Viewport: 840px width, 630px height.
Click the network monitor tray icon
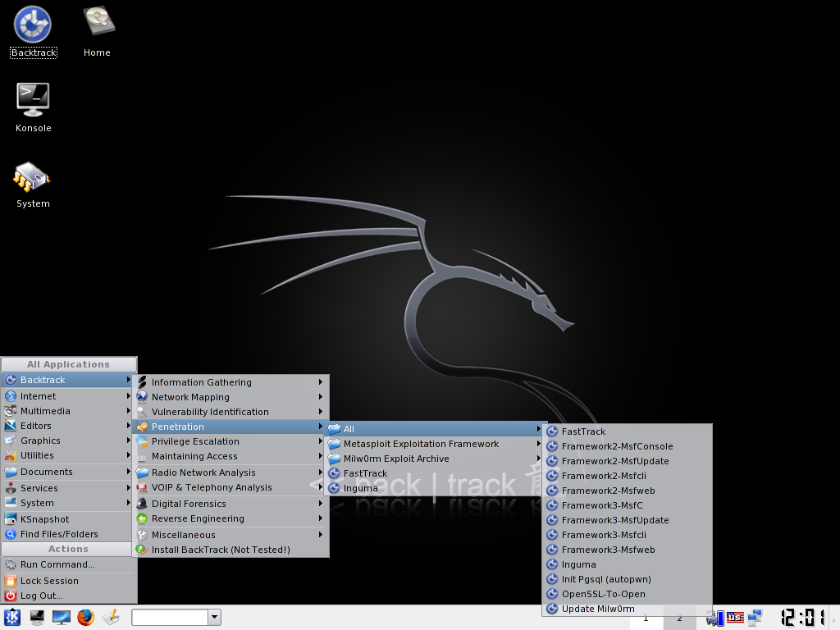click(x=756, y=618)
